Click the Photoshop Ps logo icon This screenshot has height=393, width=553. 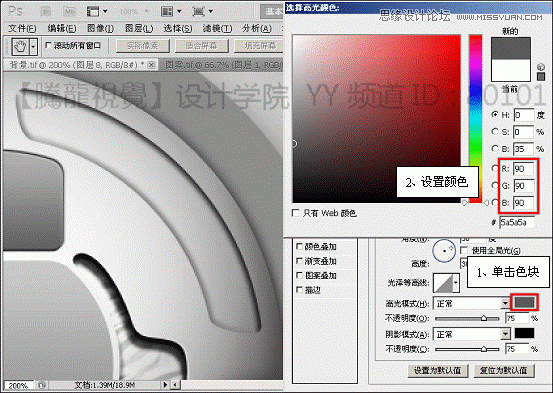(x=15, y=11)
